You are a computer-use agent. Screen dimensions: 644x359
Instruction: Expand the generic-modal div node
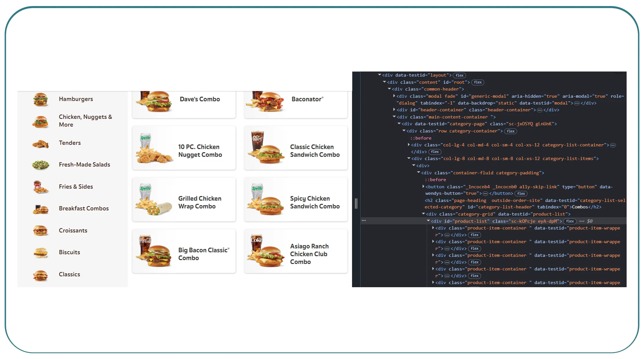tap(394, 96)
